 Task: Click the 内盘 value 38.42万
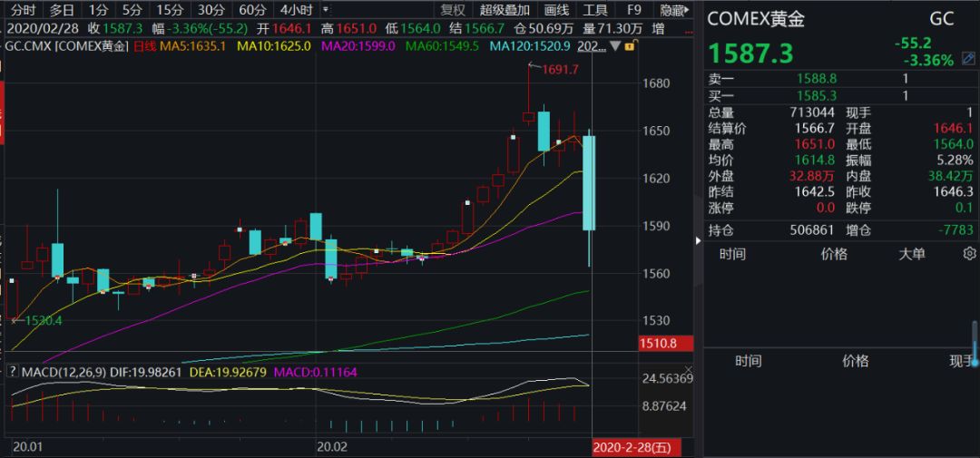[951, 176]
